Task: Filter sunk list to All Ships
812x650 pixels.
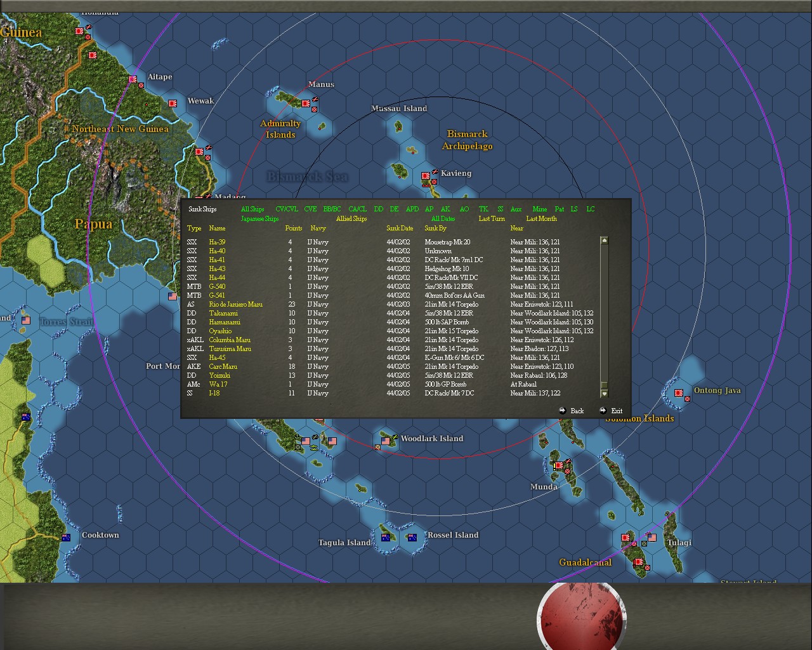Action: pos(252,209)
